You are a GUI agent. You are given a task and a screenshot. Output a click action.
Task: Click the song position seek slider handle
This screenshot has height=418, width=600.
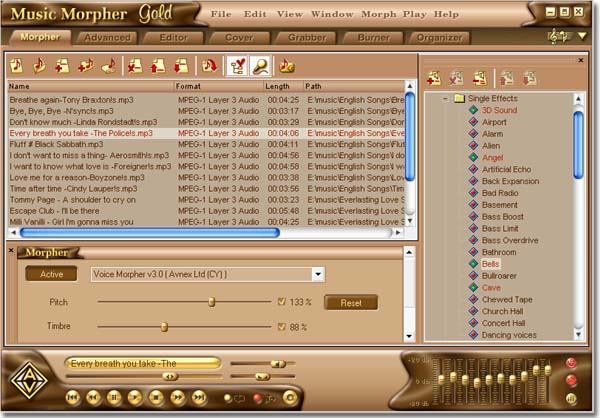(170, 377)
